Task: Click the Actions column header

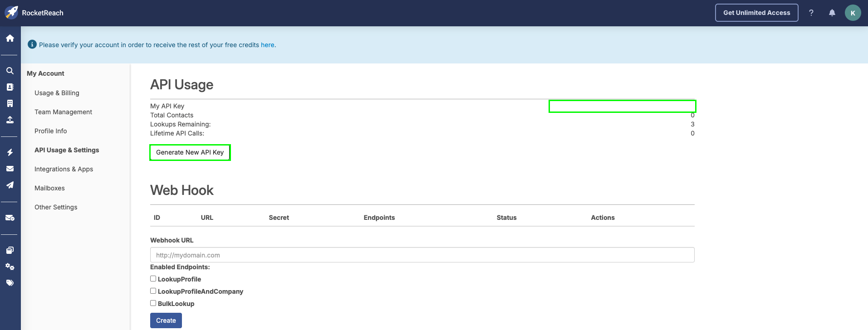Action: tap(603, 218)
